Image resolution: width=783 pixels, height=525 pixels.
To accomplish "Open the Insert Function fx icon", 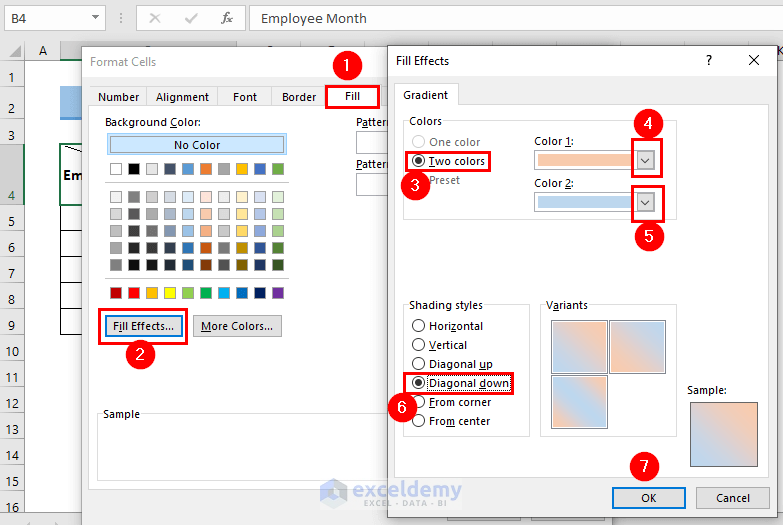I will (227, 18).
